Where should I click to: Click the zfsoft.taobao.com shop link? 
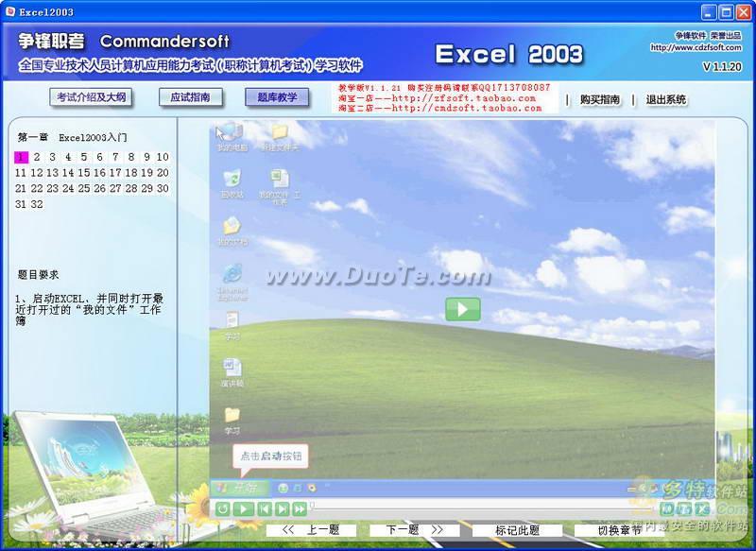(463, 98)
